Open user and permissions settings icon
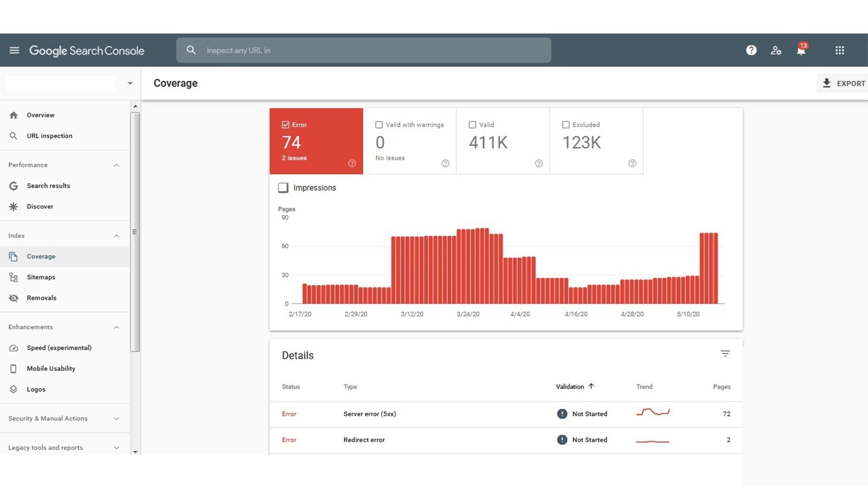The height and width of the screenshot is (488, 868). 776,50
